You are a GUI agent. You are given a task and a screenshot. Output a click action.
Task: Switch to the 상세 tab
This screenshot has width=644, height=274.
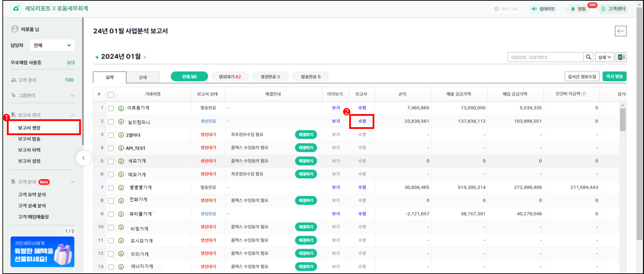143,77
